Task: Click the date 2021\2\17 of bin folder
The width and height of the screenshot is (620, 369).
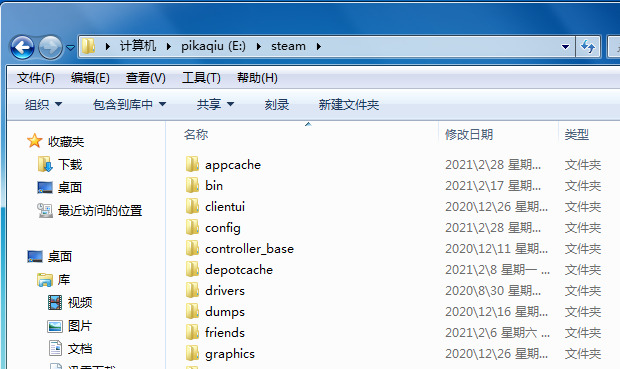Action: click(x=493, y=186)
